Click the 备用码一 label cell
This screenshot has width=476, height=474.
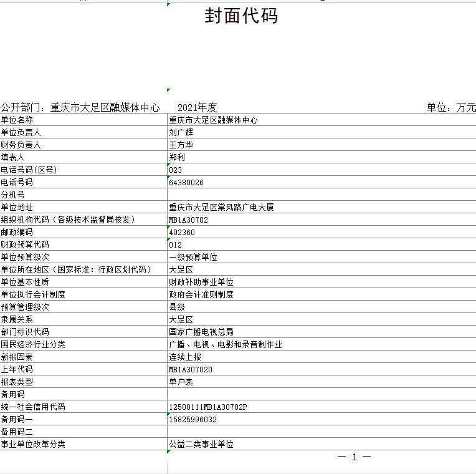tap(83, 418)
